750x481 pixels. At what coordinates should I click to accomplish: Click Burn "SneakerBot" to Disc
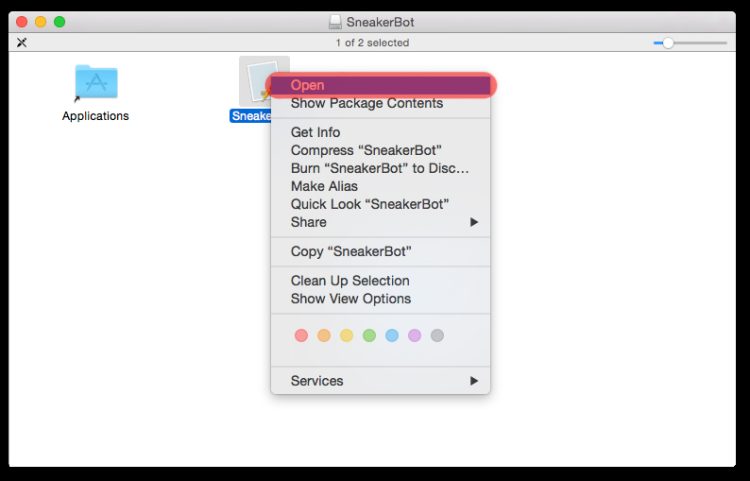pos(379,168)
